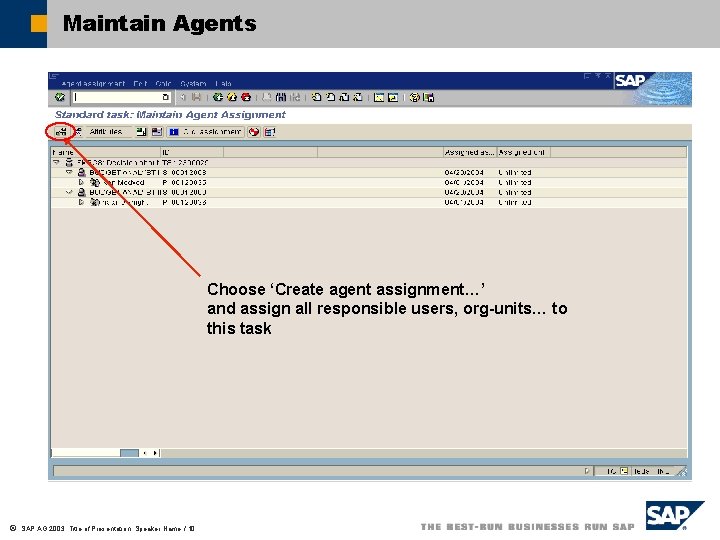The width and height of the screenshot is (720, 540).
Task: Click the Name column header
Action: 106,152
